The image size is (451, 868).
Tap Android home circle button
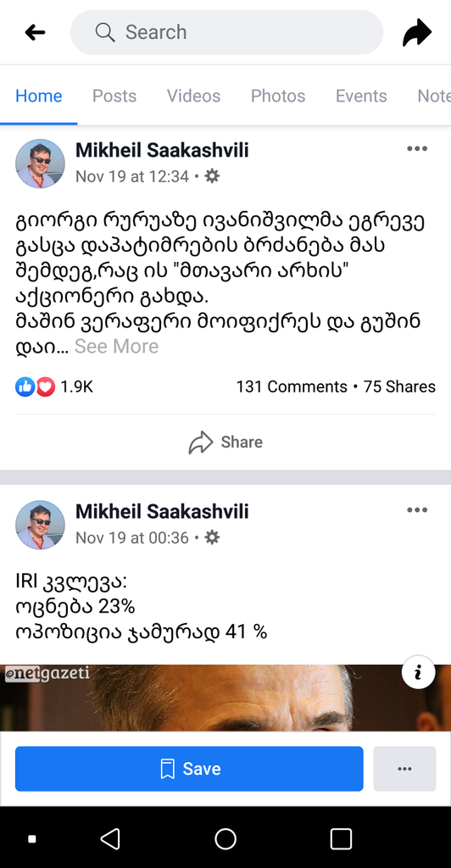point(225,838)
